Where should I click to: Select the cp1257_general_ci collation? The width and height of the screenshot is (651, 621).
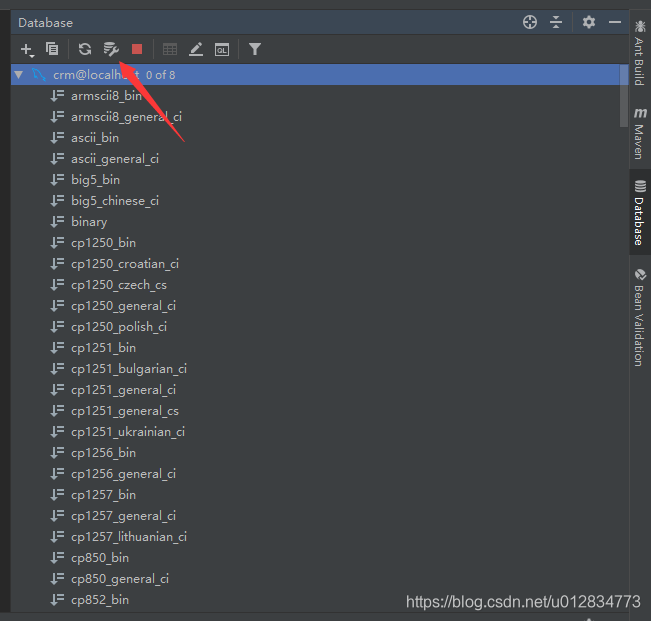[x=123, y=516]
